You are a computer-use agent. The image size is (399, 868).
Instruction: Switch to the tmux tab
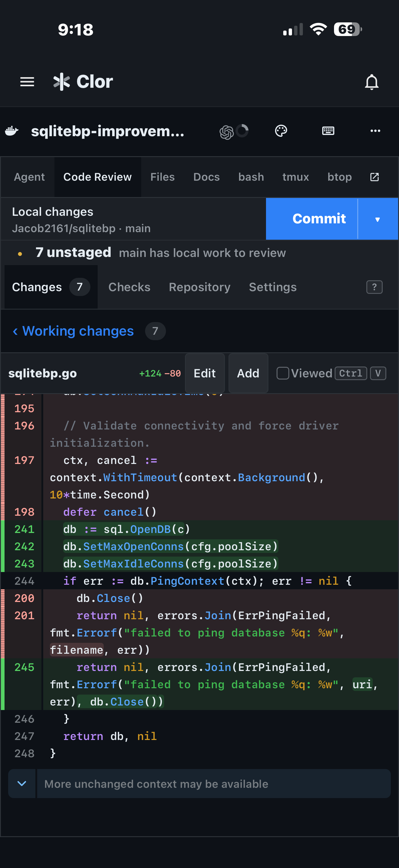pyautogui.click(x=296, y=177)
